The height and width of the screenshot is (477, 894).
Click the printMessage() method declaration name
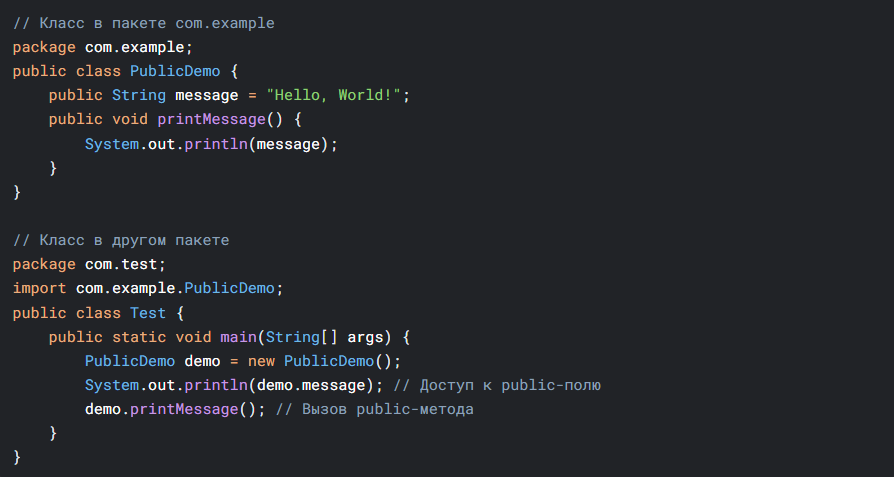[212, 120]
